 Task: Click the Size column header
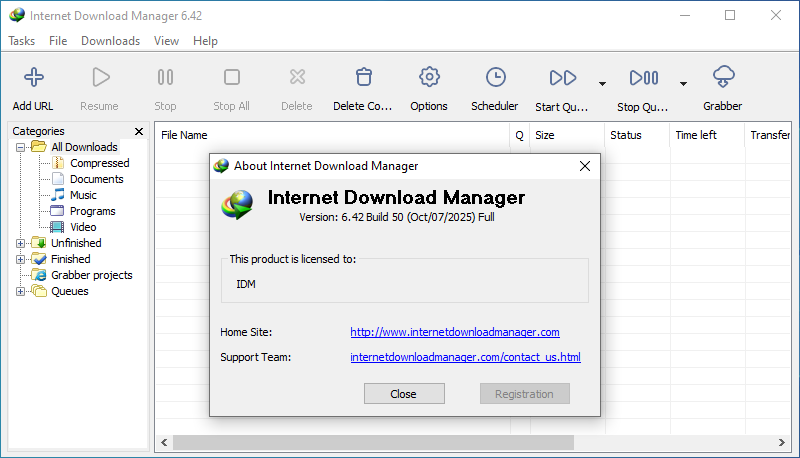click(x=567, y=135)
